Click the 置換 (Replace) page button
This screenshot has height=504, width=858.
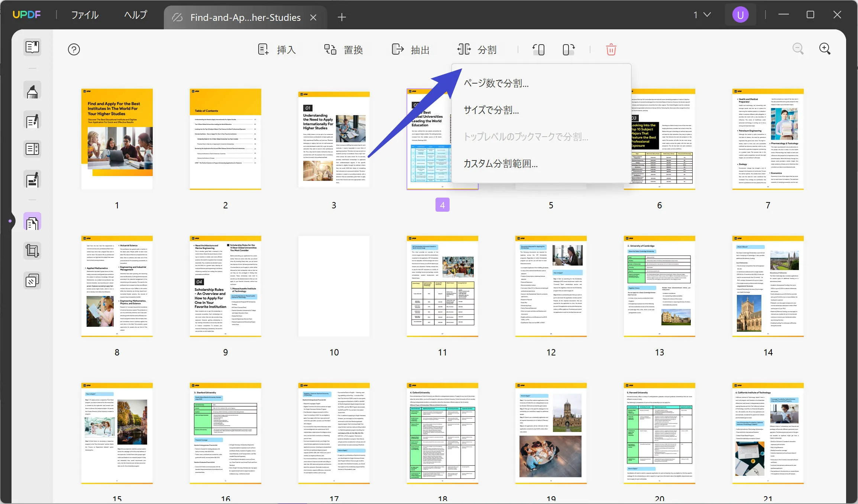[343, 49]
